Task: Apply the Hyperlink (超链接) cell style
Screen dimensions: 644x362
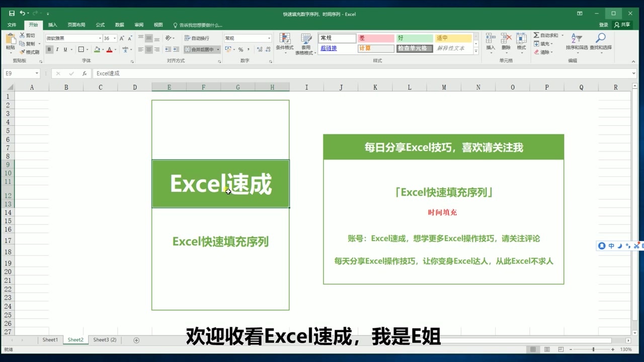Action: coord(338,48)
